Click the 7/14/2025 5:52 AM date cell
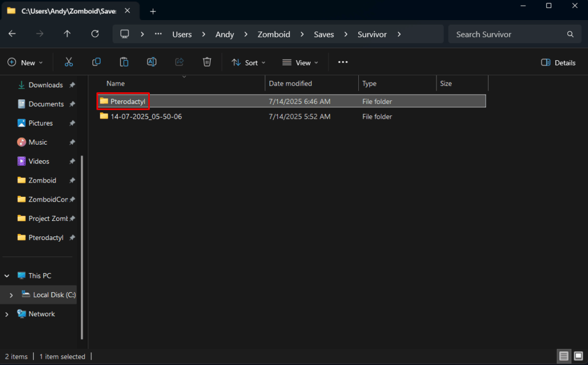 [x=299, y=117]
